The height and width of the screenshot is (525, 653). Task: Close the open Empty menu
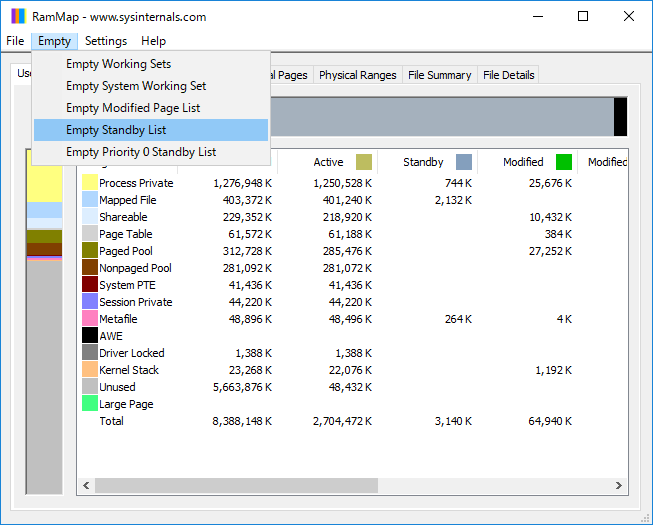click(x=54, y=41)
